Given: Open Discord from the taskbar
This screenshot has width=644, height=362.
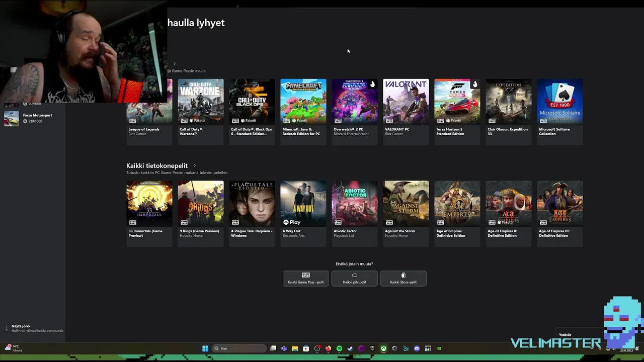Looking at the screenshot, I should pos(417,348).
